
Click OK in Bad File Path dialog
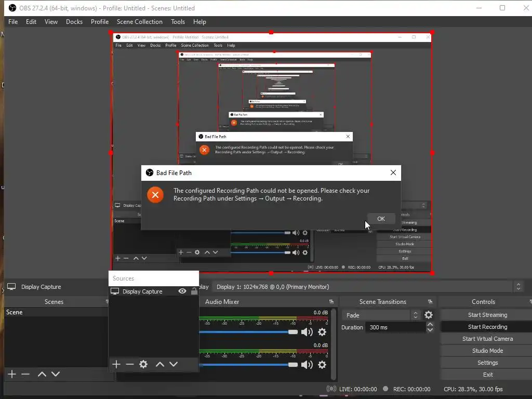coord(381,219)
